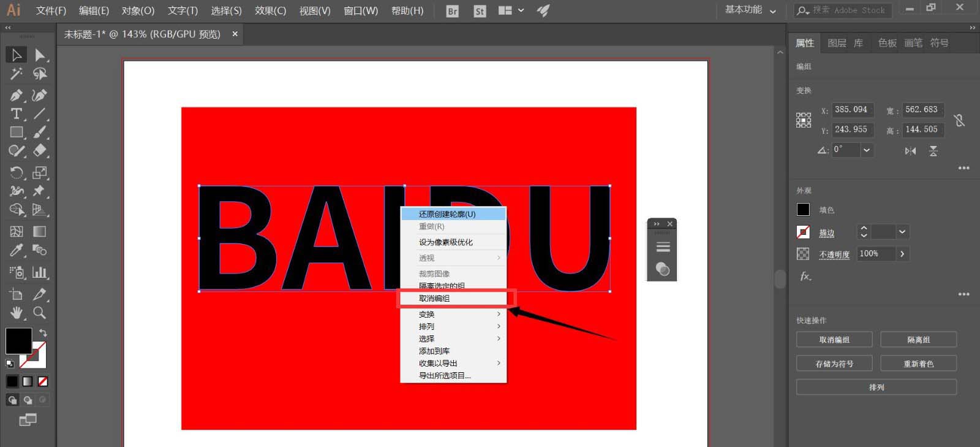
Task: Expand the 变换 submenu in context menu
Action: pyautogui.click(x=453, y=314)
